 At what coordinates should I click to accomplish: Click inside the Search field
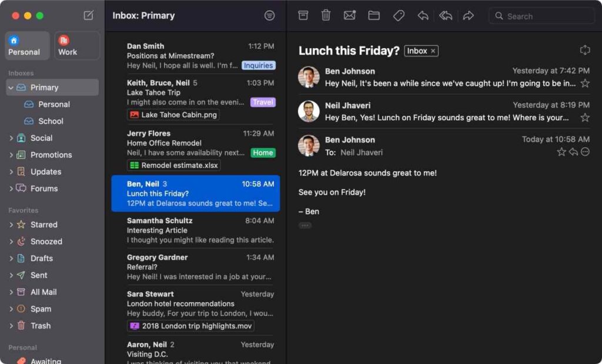[x=541, y=16]
